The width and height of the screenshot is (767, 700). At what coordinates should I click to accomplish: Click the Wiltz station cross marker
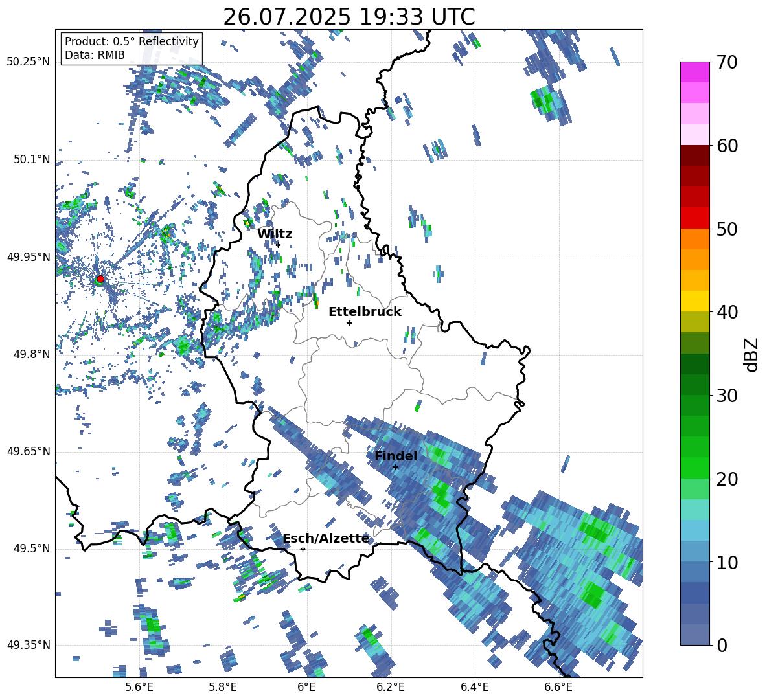point(279,245)
